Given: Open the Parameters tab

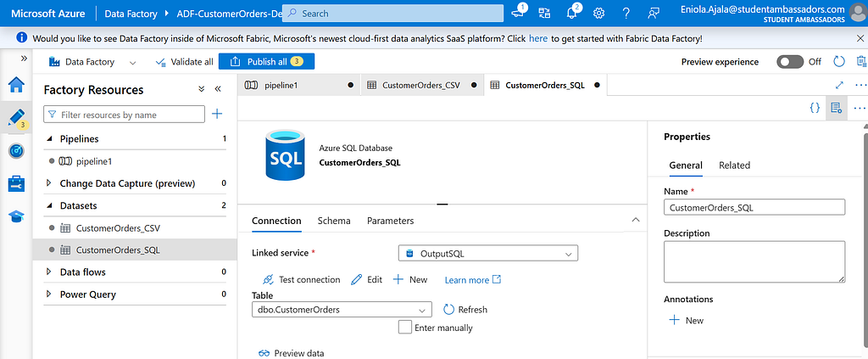Looking at the screenshot, I should pos(390,221).
